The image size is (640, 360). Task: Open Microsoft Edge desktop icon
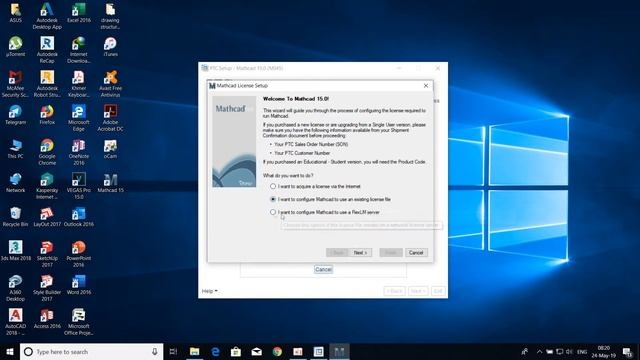(x=79, y=118)
